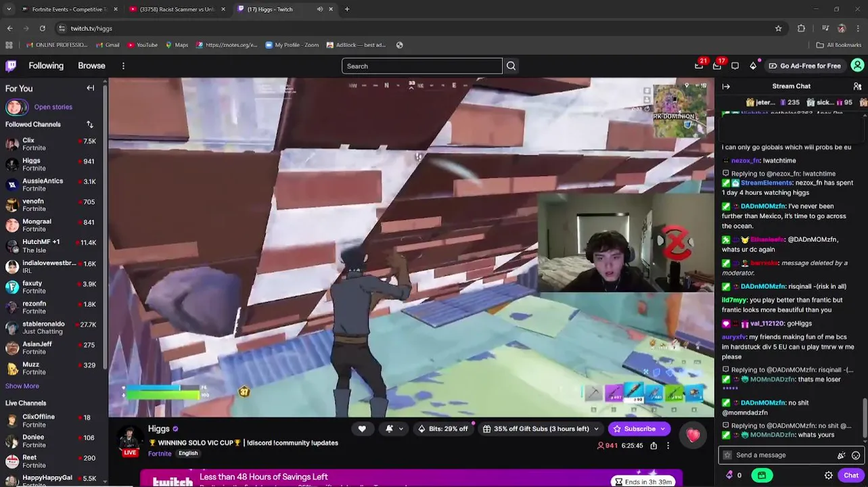Sort the Followed Channels list
Image resolution: width=868 pixels, height=487 pixels.
pos(89,124)
